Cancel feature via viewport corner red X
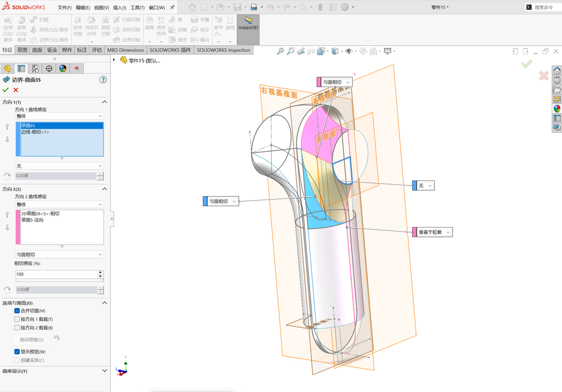Viewport: 562px width, 392px height. pos(544,76)
